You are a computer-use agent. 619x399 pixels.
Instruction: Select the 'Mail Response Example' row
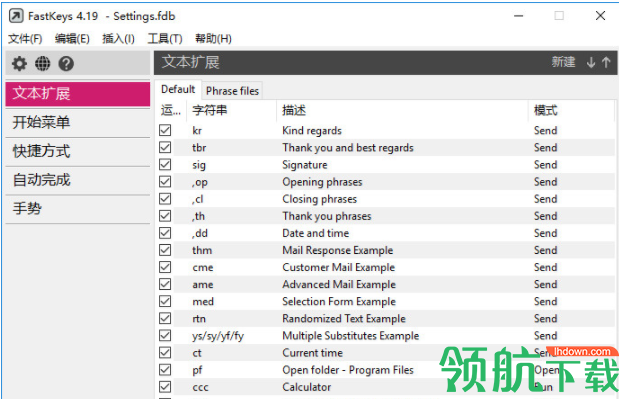pos(386,250)
